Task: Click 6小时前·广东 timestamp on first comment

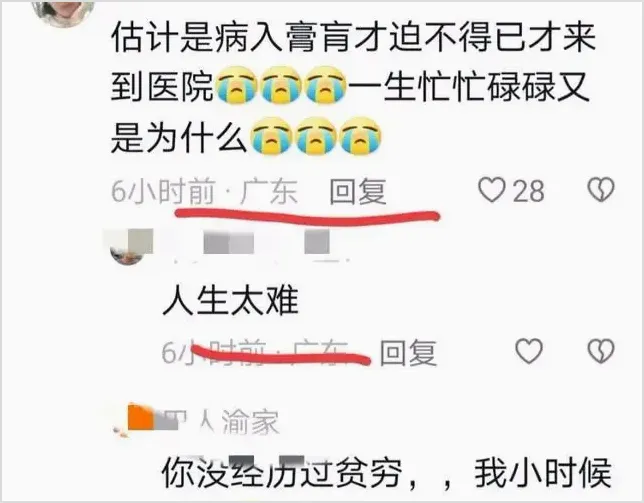Action: coord(205,191)
